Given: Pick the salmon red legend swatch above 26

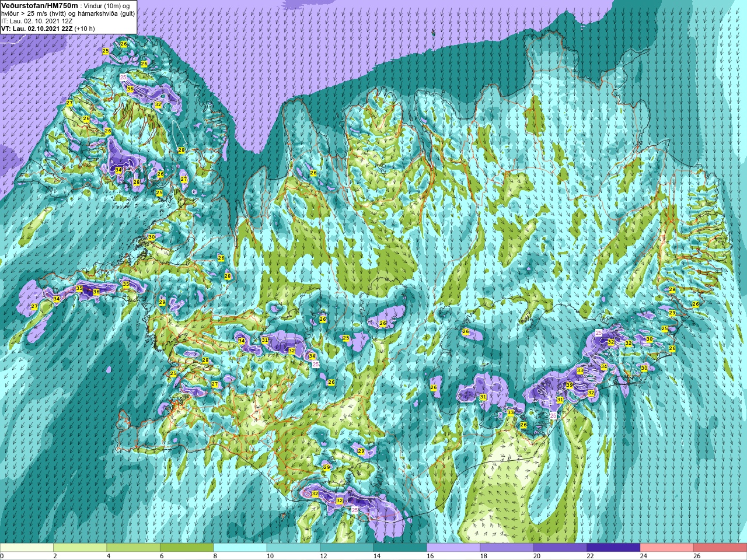Looking at the screenshot, I should 720,548.
